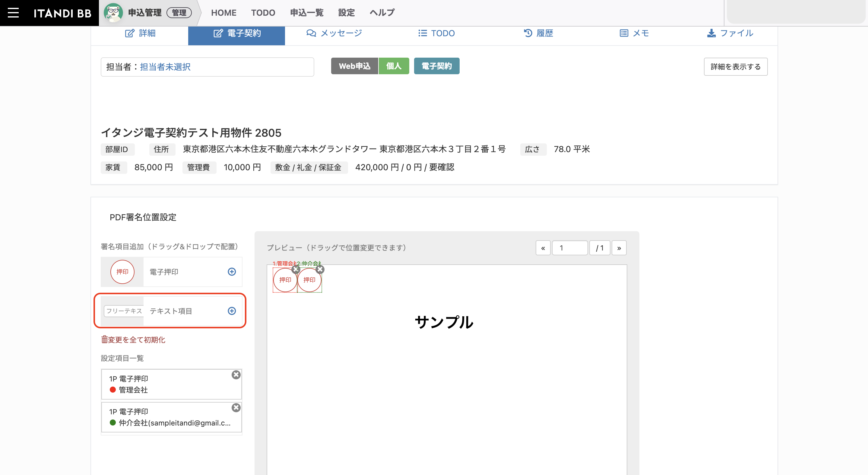Screen dimensions: 868x475
Task: Open the 詳細 tab
Action: tap(140, 33)
